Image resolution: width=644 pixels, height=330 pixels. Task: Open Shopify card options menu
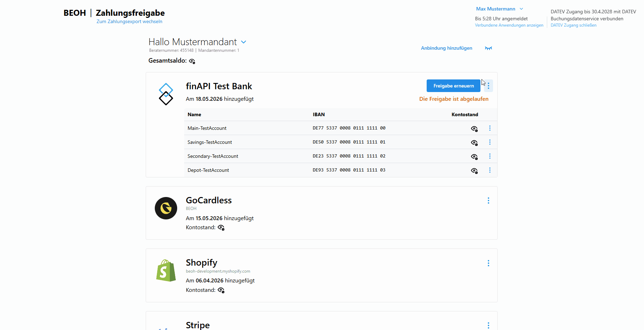[x=489, y=263]
